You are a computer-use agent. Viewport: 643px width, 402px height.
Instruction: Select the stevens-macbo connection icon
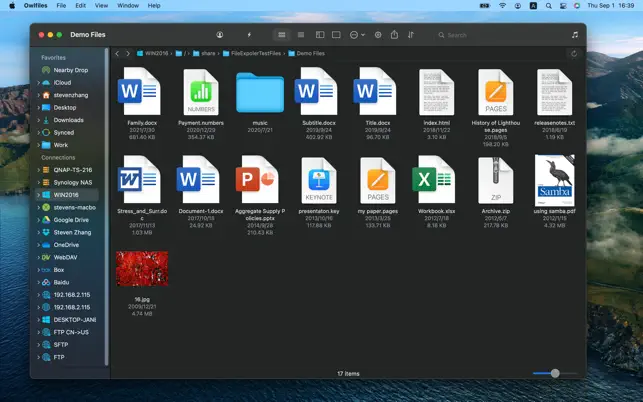point(46,207)
